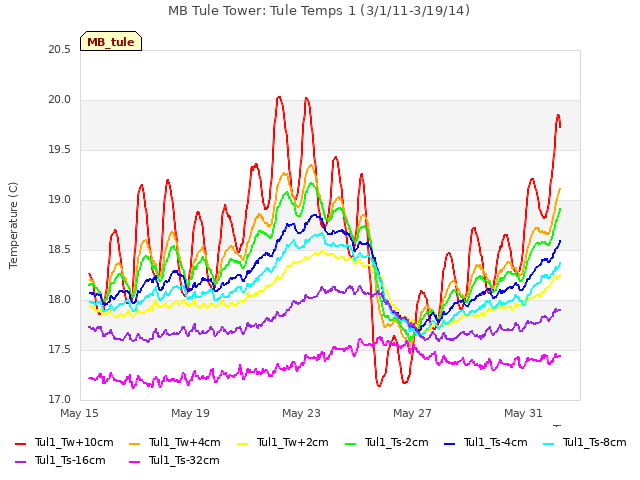Viewport: 640px width, 480px height.
Task: Click the May 19 x-axis label
Action: click(x=191, y=413)
